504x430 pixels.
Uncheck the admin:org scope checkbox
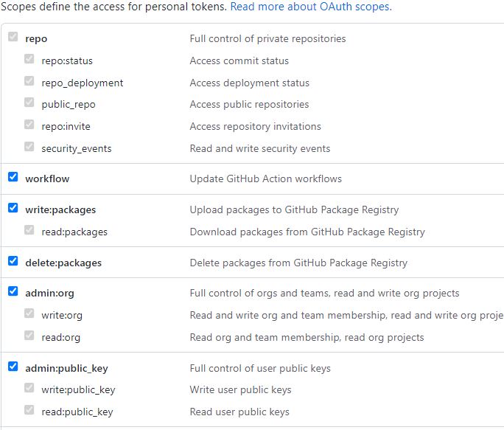(x=13, y=291)
